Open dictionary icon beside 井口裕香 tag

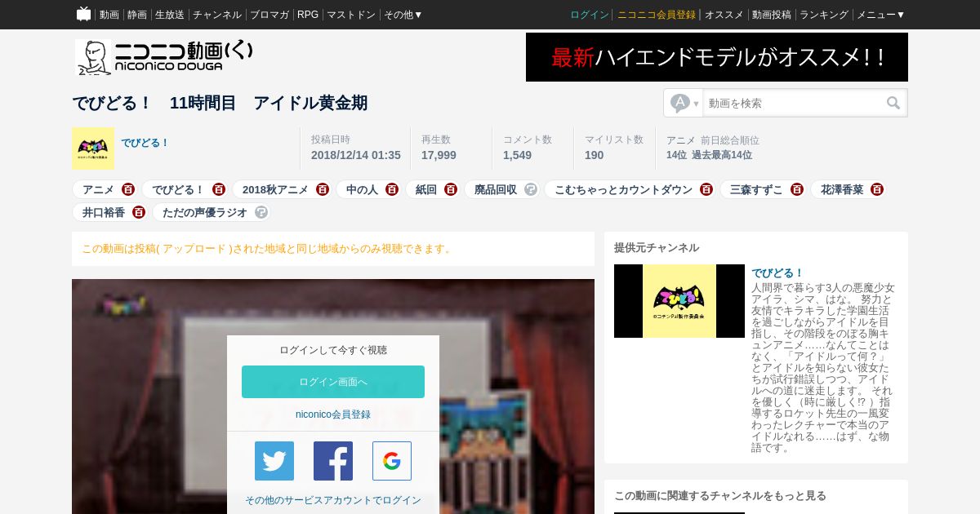[x=139, y=212]
